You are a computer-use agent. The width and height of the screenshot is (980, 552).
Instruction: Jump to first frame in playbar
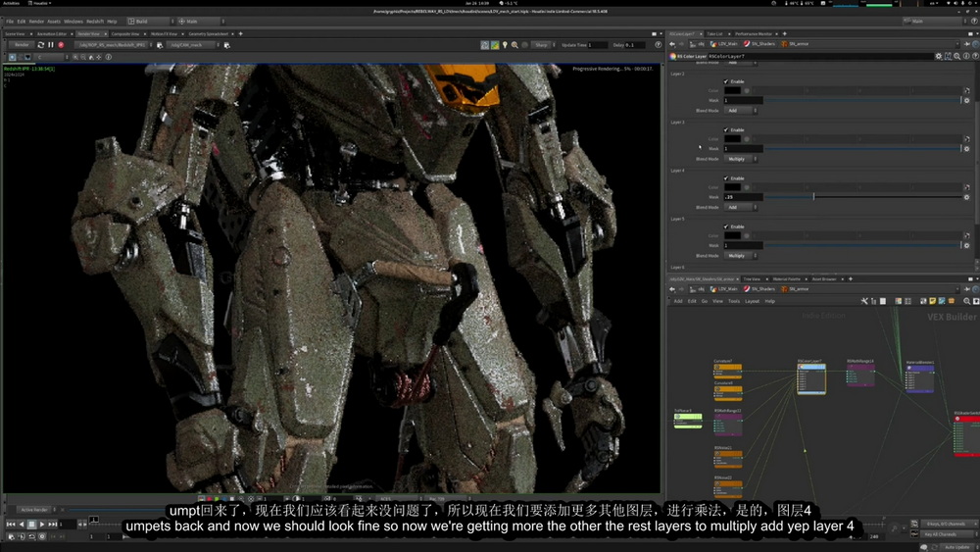(11, 524)
